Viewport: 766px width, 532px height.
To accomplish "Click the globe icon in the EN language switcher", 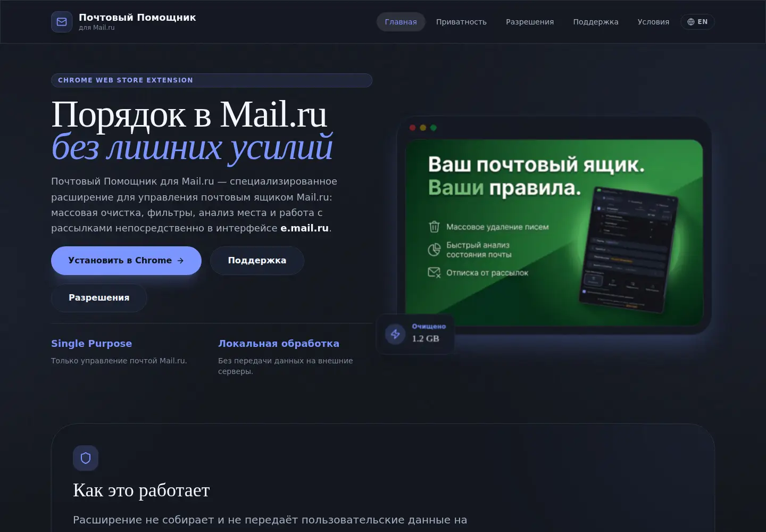I will pos(691,22).
